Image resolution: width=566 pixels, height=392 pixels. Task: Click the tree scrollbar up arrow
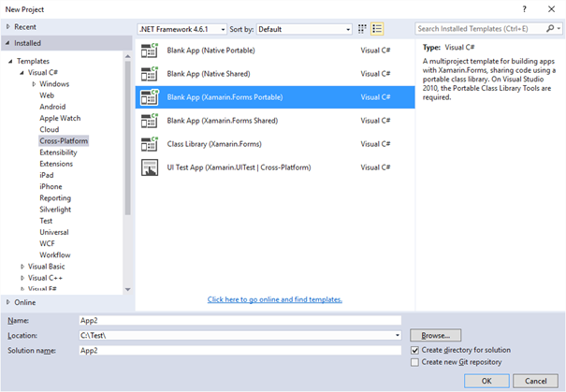[128, 56]
